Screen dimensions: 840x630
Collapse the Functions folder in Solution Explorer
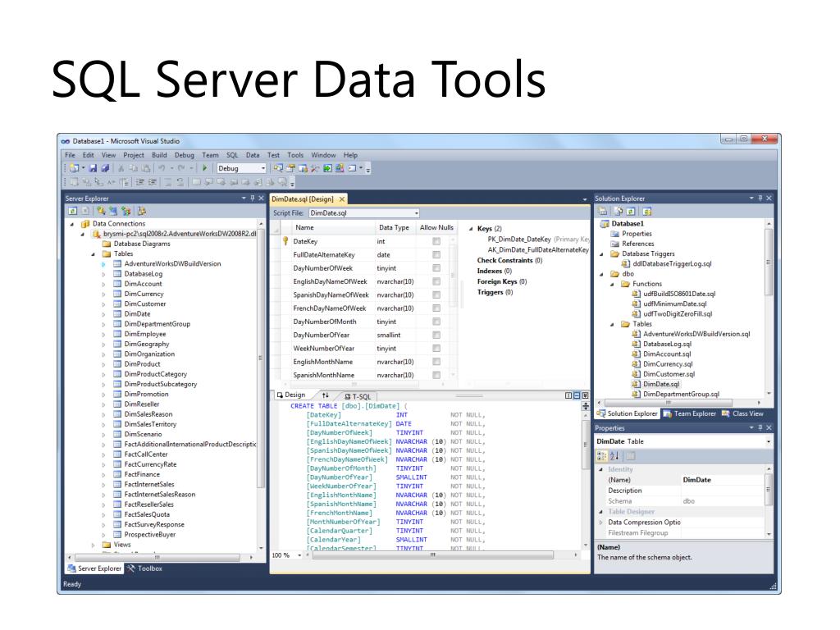[x=612, y=284]
